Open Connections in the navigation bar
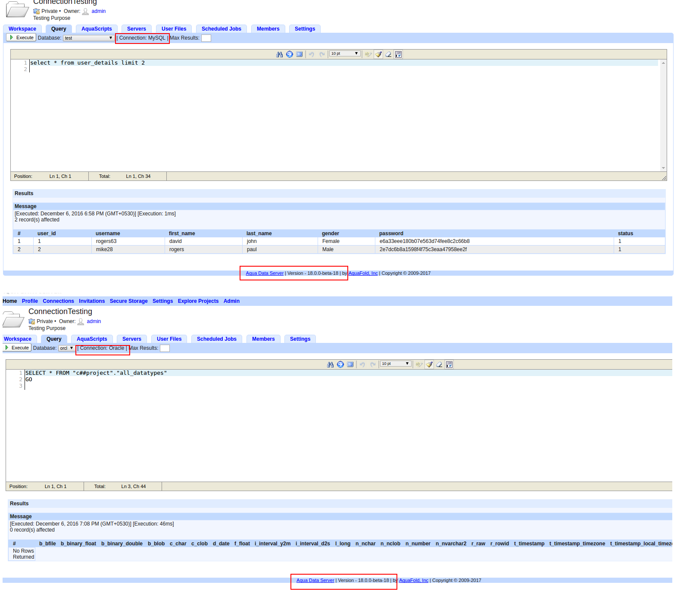 click(58, 301)
